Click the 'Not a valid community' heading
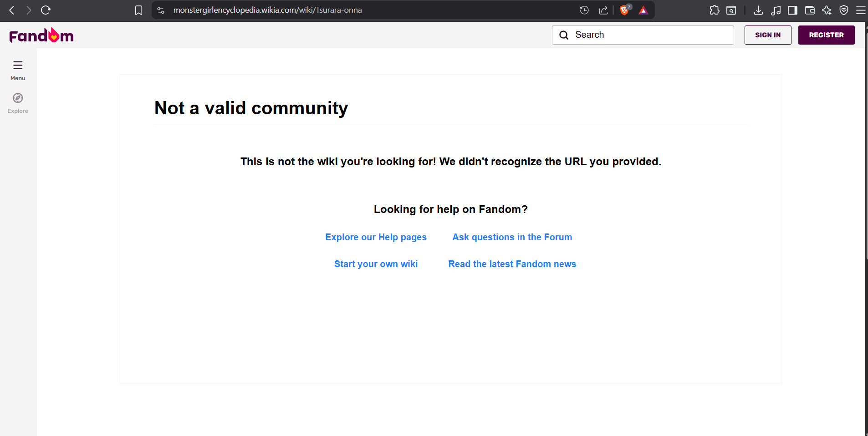 click(251, 108)
